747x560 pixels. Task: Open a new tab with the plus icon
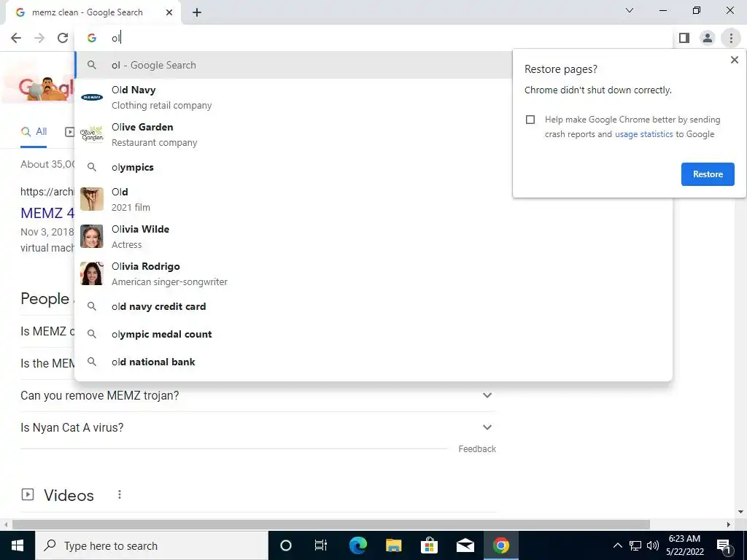coord(197,13)
